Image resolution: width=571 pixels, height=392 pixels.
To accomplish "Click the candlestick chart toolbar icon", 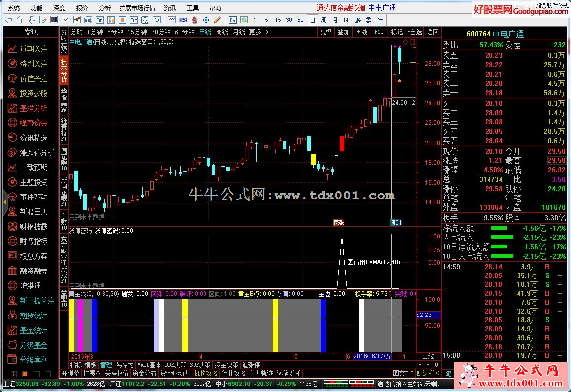I will tap(77, 20).
